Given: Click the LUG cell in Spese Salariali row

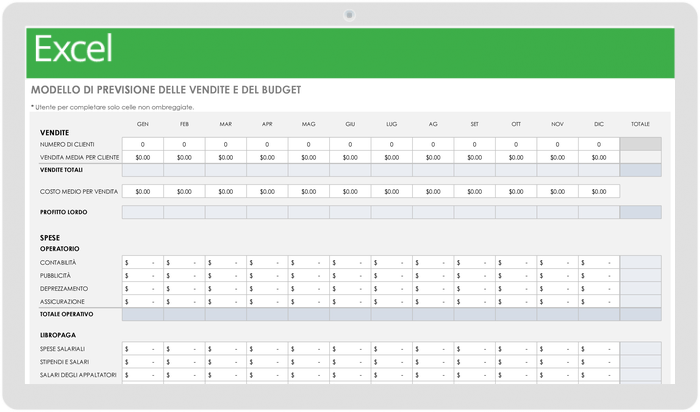Looking at the screenshot, I should click(392, 349).
